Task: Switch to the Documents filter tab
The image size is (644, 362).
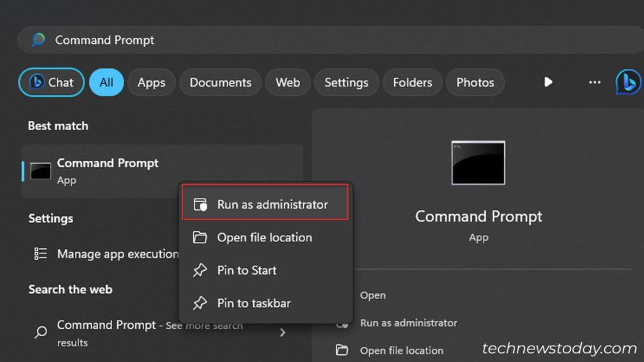Action: tap(220, 82)
